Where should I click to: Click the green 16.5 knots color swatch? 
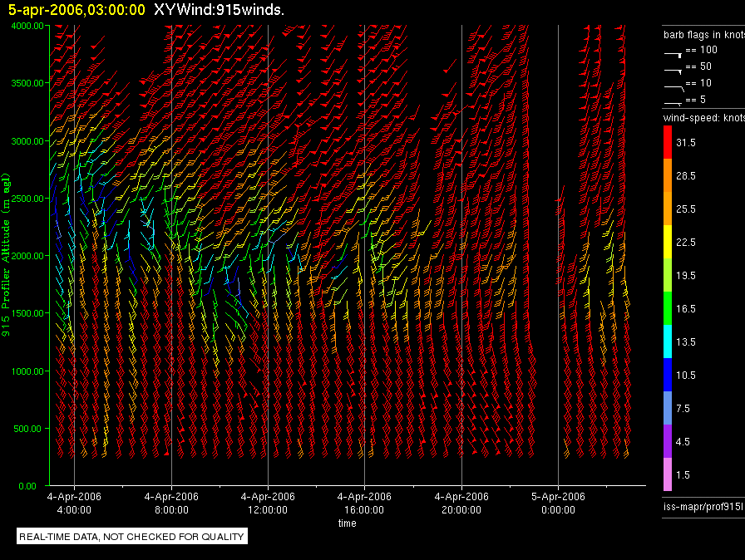coord(668,308)
